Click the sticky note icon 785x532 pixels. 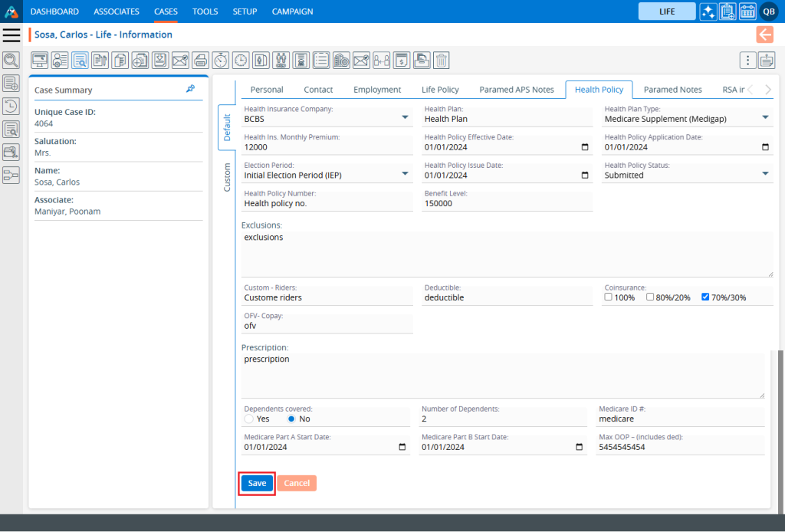(767, 61)
